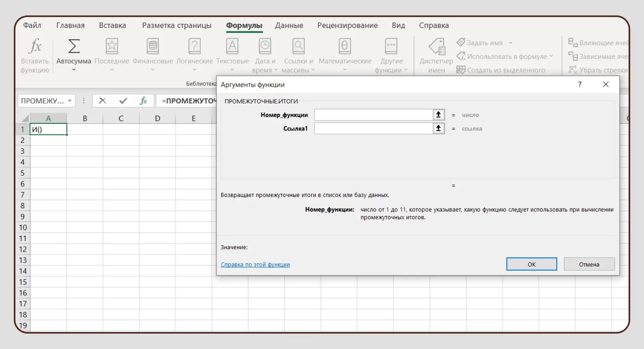Expand Use in Formula dropdown chevron

551,56
